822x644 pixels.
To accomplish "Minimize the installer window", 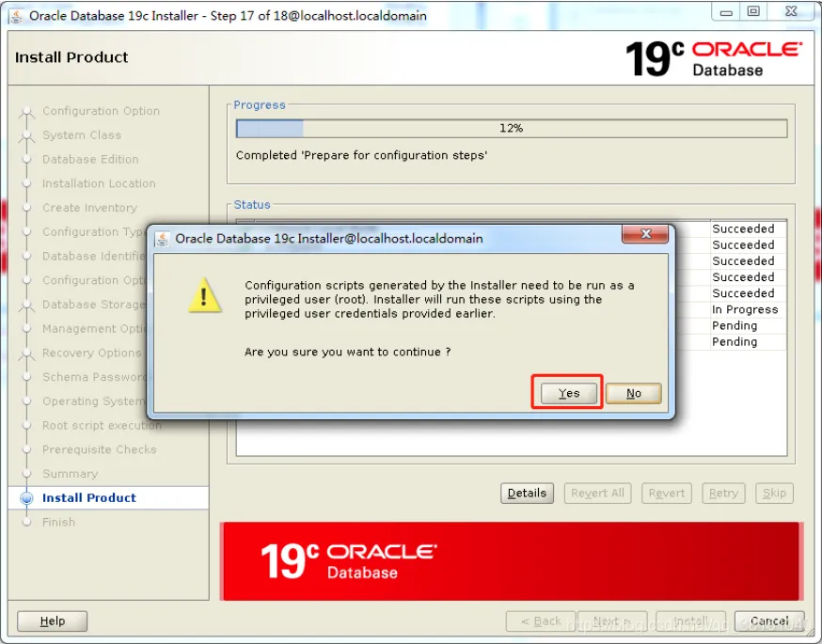I will point(726,12).
